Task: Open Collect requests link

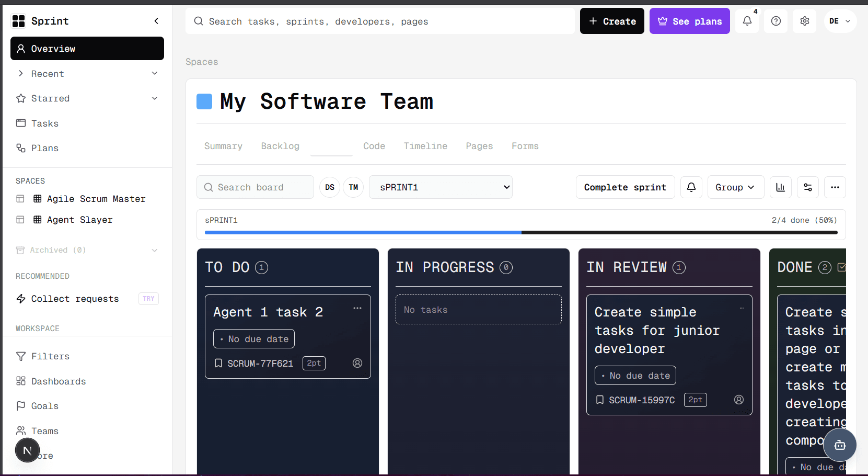Action: (75, 299)
